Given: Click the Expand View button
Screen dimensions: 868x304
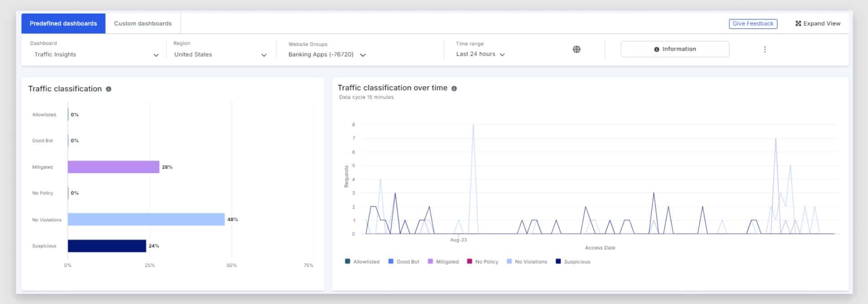Looking at the screenshot, I should 818,24.
